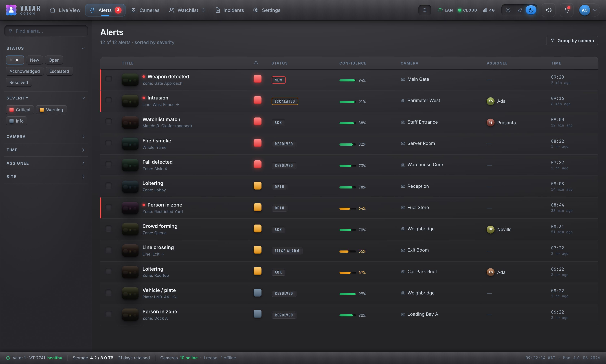The width and height of the screenshot is (606, 364).
Task: Filter alerts by Escalated status
Action: (x=59, y=71)
